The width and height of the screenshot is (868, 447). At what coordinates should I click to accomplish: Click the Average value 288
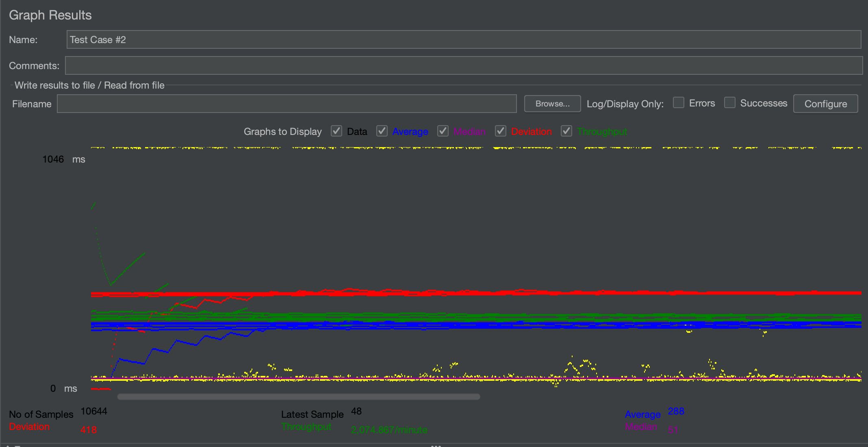click(676, 411)
